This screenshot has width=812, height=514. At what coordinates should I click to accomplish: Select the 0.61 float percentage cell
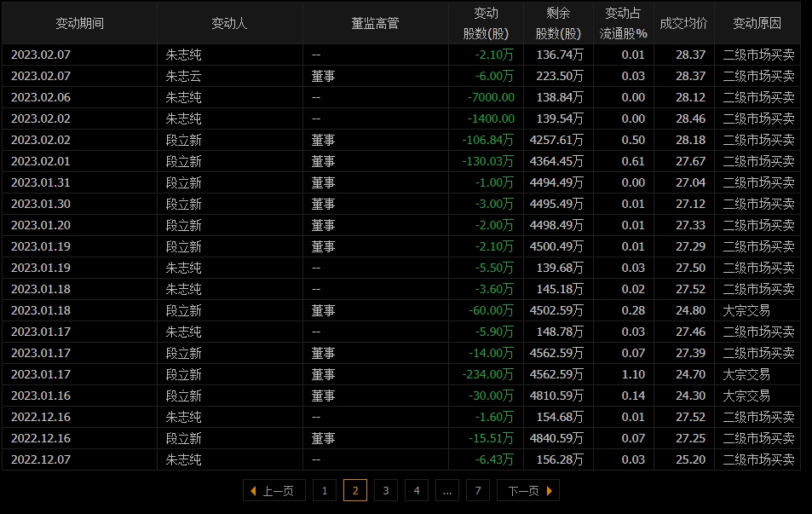633,161
